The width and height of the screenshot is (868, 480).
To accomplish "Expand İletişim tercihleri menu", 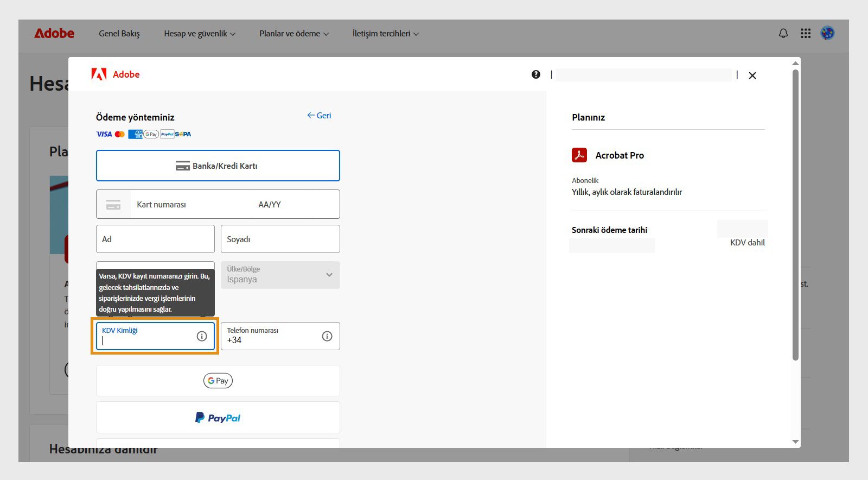I will 386,34.
